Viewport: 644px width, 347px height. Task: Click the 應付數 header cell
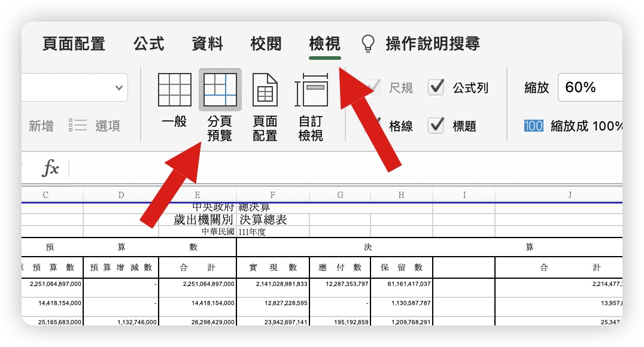point(340,267)
